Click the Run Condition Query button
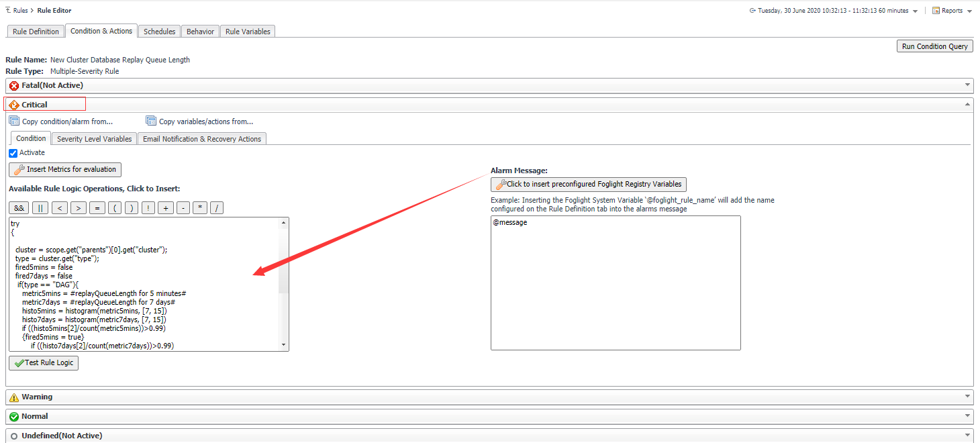This screenshot has height=443, width=980. (934, 46)
